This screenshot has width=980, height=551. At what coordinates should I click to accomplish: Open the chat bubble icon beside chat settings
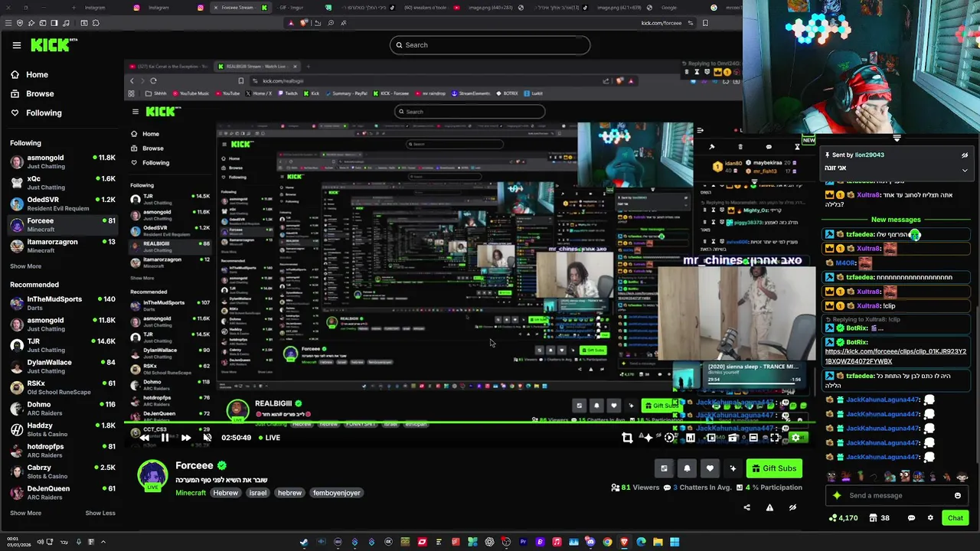911,518
